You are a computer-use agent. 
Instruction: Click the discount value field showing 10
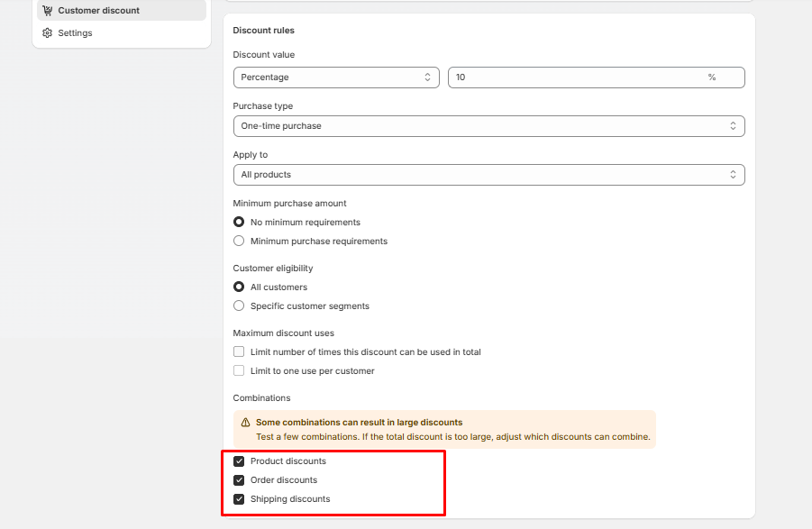[x=577, y=78]
